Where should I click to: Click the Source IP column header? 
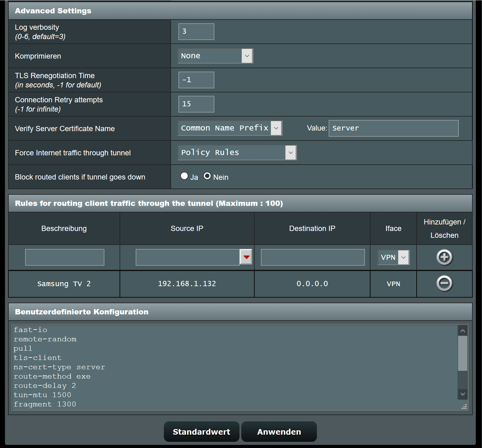[x=187, y=228]
